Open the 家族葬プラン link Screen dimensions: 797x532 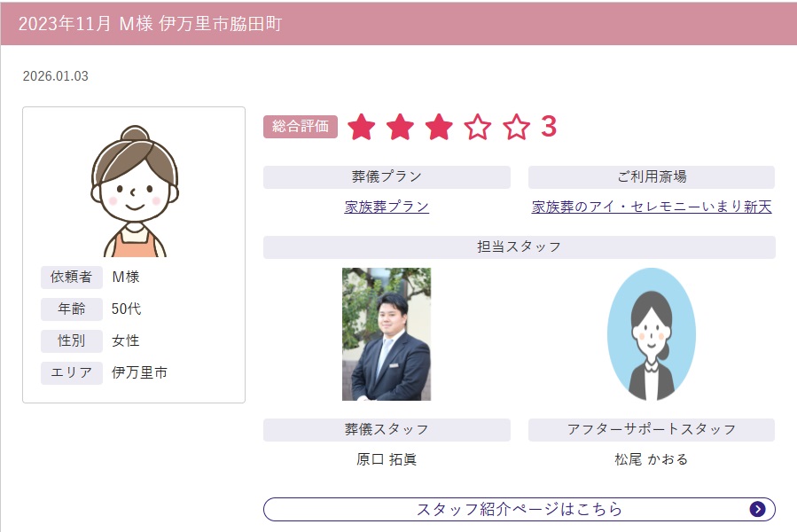[x=387, y=207]
